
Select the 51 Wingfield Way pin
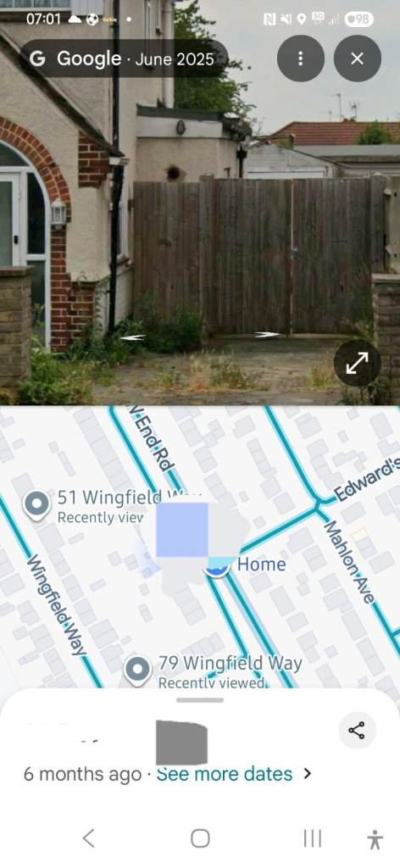point(37,505)
